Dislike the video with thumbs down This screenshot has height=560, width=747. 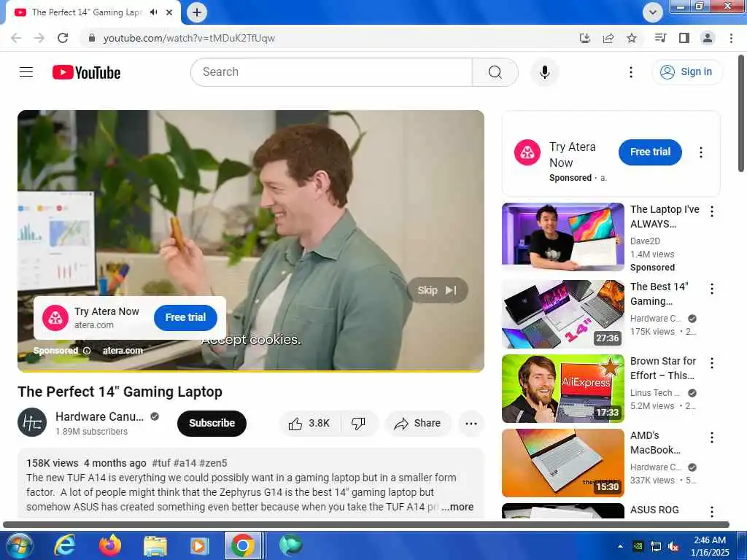(358, 423)
